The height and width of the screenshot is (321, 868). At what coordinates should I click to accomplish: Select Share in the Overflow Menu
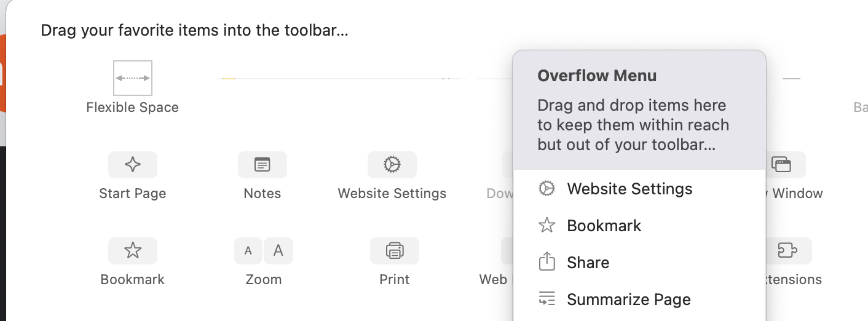588,263
